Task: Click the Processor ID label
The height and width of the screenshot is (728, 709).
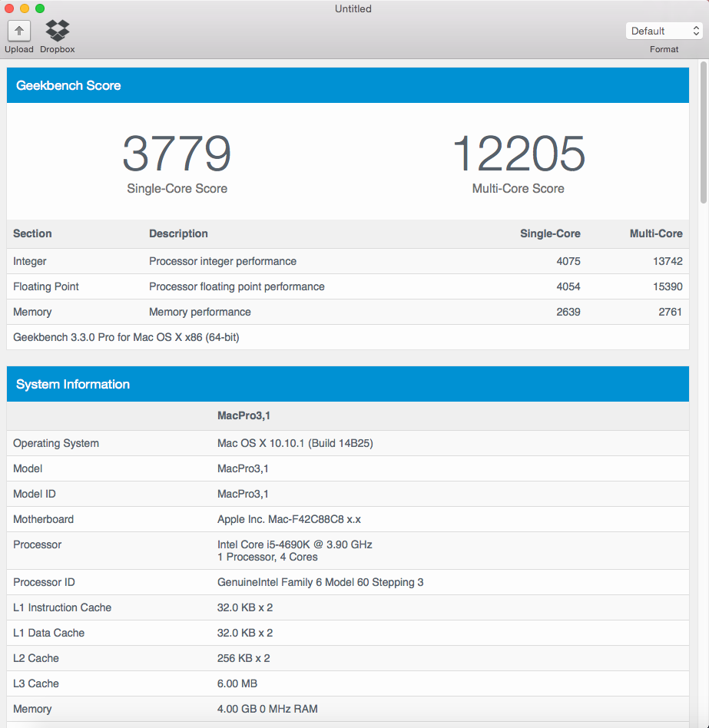Action: coord(44,582)
